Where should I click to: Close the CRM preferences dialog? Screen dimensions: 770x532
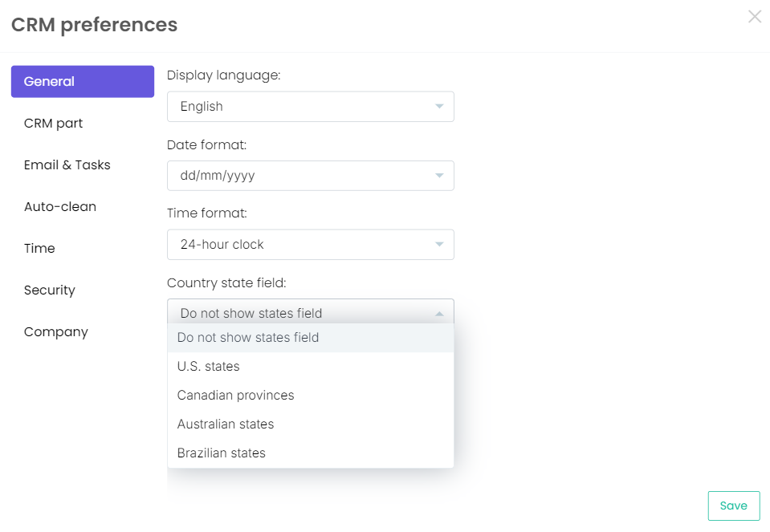(x=754, y=16)
